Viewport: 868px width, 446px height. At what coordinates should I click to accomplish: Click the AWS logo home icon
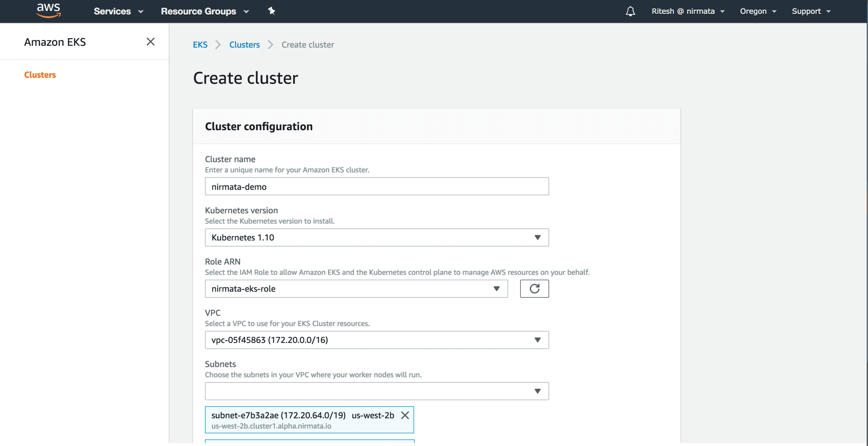click(48, 11)
